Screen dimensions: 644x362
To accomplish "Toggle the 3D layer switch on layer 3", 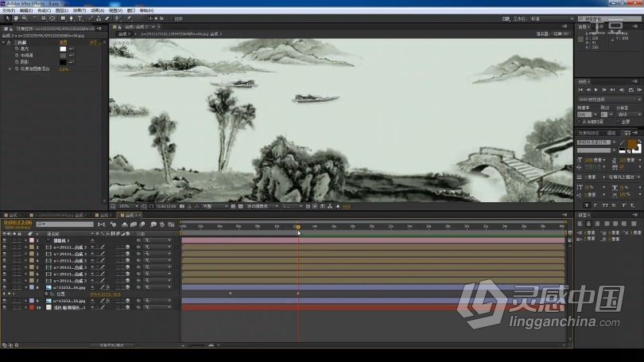I will pyautogui.click(x=128, y=254).
